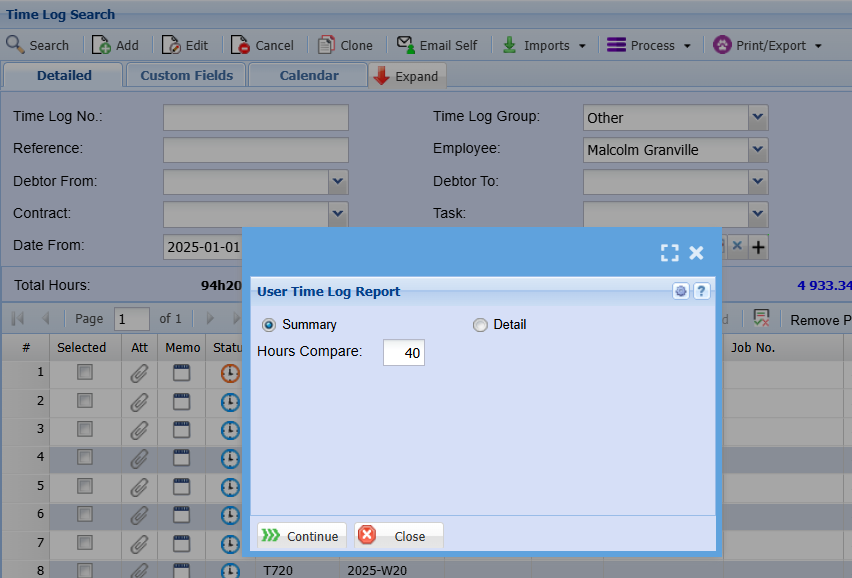Open memo icon in row 2
The image size is (852, 578).
[x=181, y=402]
